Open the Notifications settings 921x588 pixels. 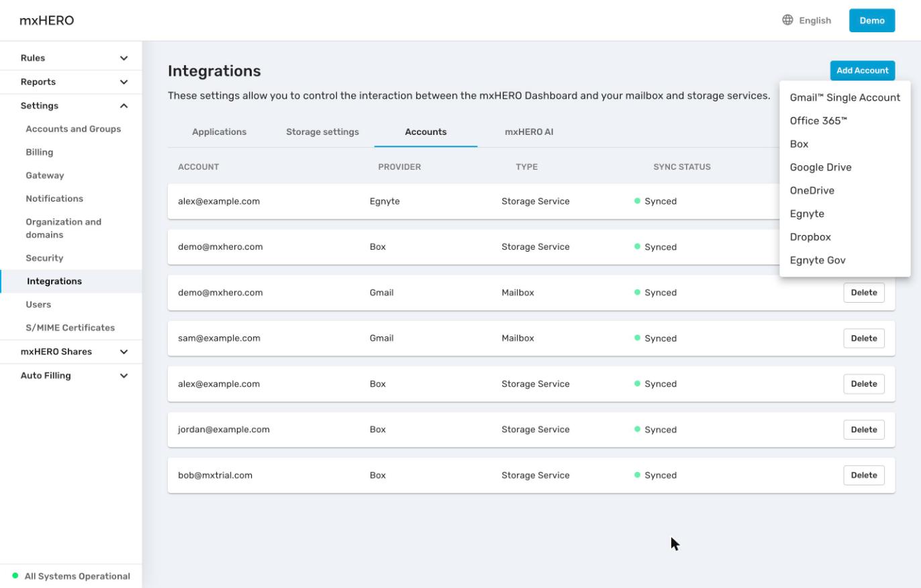54,199
